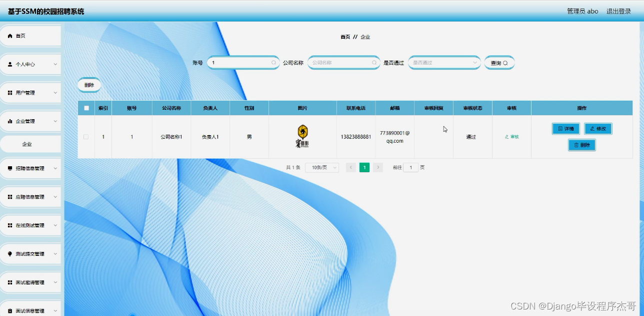Click 管理员 abo in the header
The image size is (644, 316).
[582, 12]
